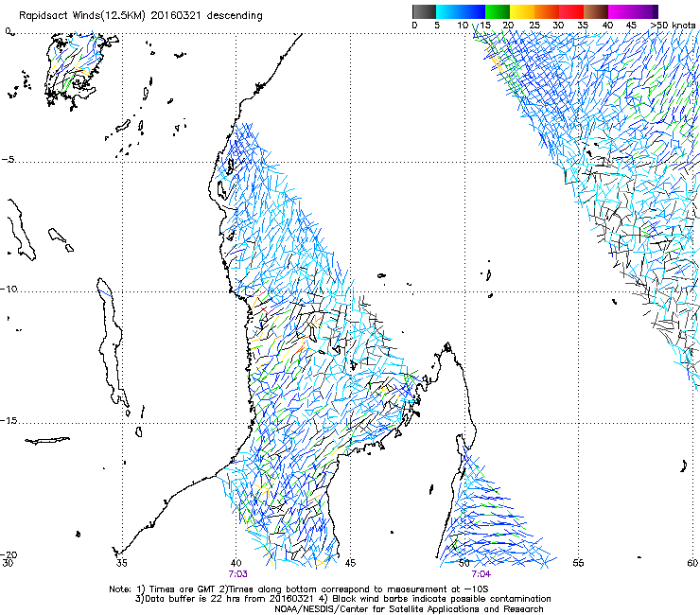Click the magenta 40-45 knots legend segment
The image size is (700, 615).
pos(621,11)
